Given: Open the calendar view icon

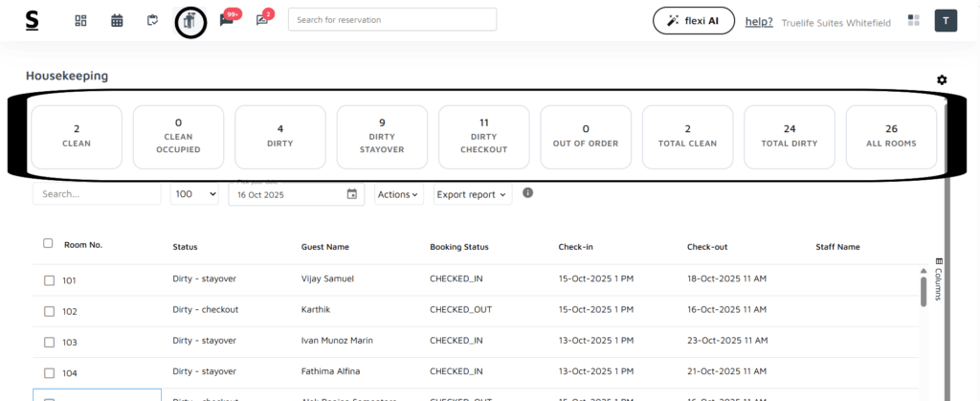Looking at the screenshot, I should (117, 20).
